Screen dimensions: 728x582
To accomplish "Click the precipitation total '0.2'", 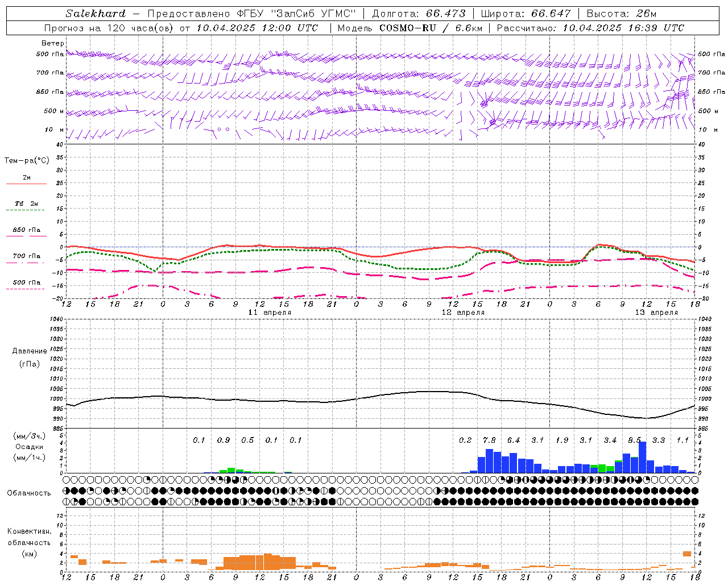I will tap(465, 440).
